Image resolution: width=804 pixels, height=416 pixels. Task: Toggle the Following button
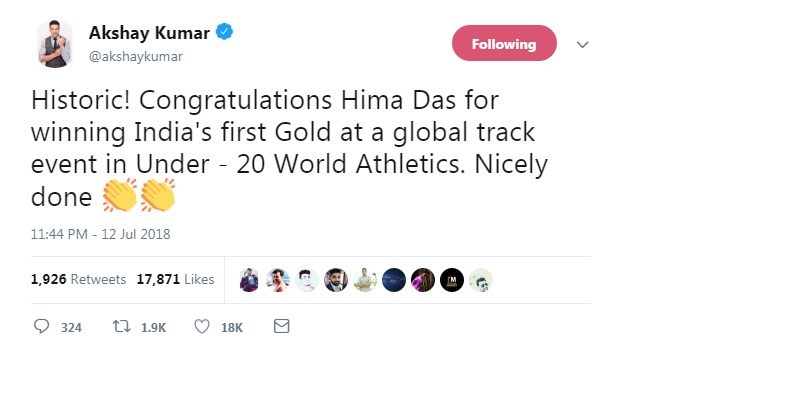coord(504,44)
